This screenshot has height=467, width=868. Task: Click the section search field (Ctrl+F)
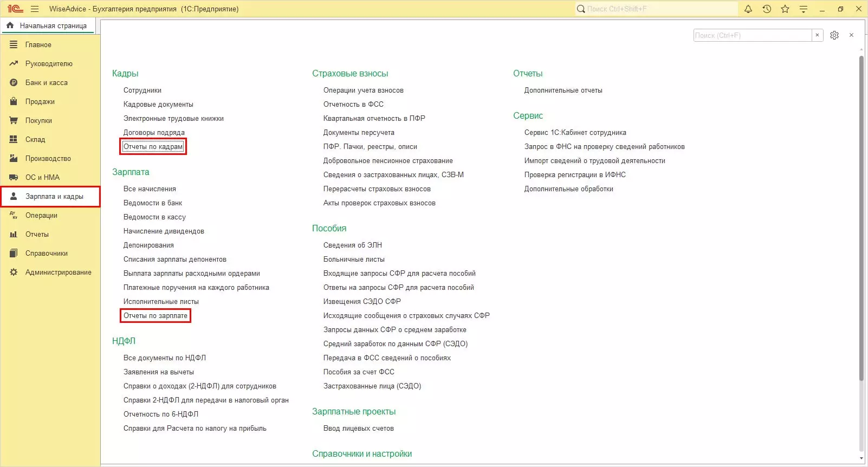coord(753,35)
